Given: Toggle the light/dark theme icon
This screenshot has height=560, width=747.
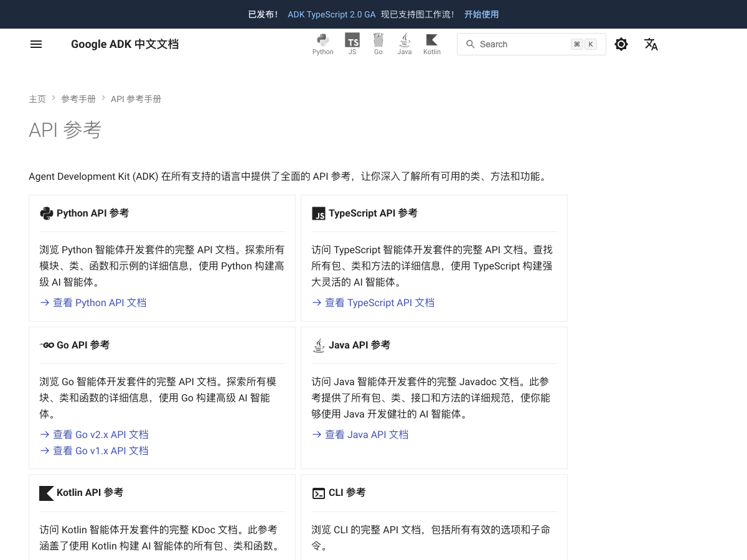Looking at the screenshot, I should (x=621, y=44).
